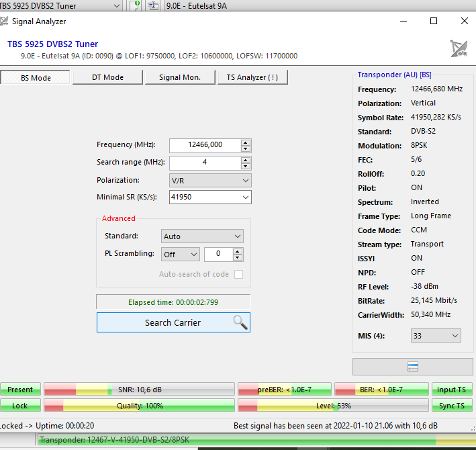
Task: Click the Search range input field
Action: (205, 163)
